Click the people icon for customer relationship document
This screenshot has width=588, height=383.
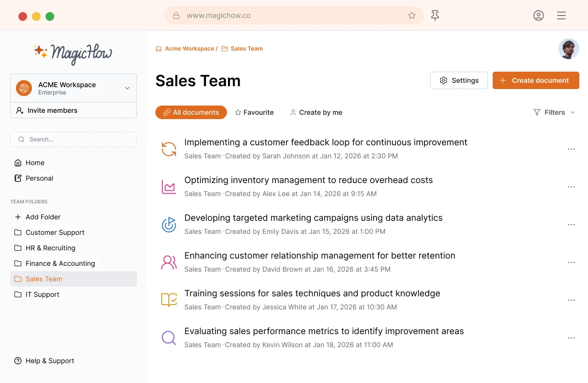[x=168, y=262]
